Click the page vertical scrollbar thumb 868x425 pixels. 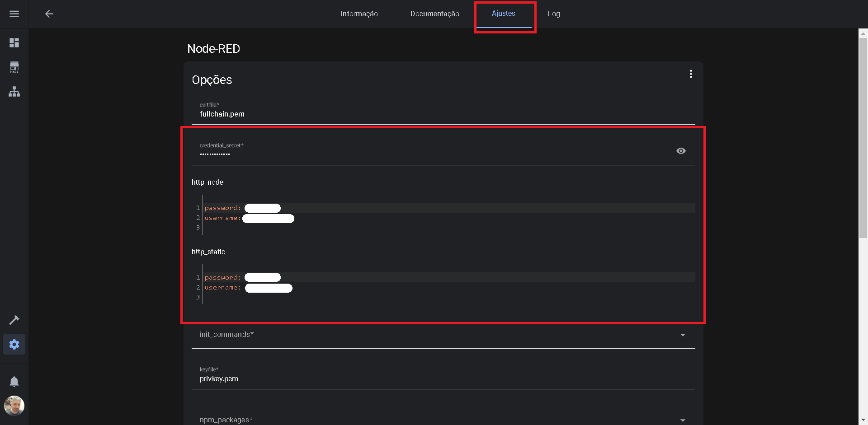pyautogui.click(x=863, y=138)
